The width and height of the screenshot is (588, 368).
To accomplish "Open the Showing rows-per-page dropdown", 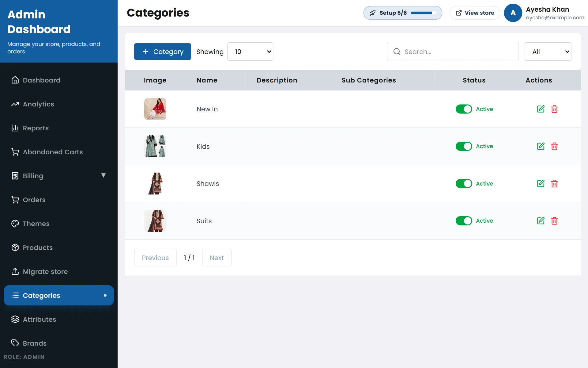I will 250,52.
